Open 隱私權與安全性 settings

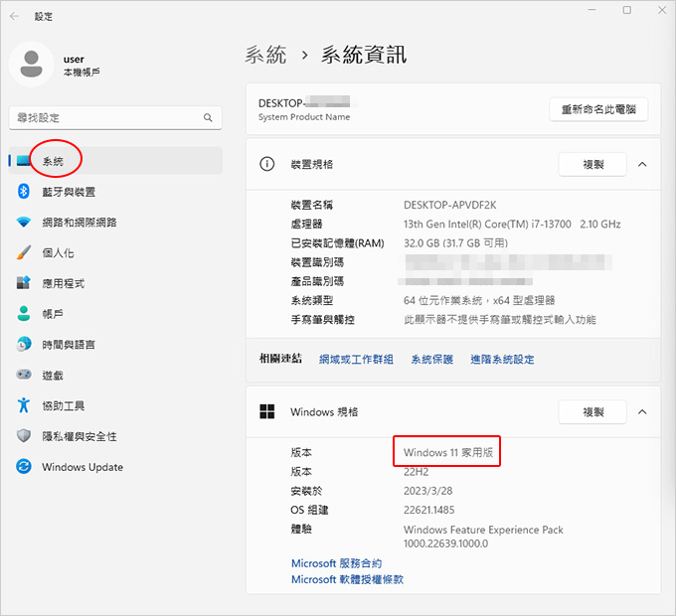click(x=115, y=436)
